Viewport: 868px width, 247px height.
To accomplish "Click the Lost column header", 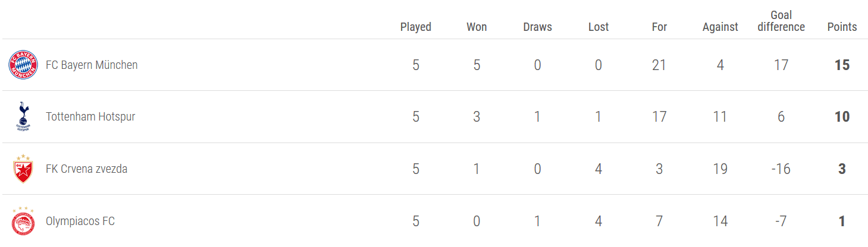I will coord(598,27).
